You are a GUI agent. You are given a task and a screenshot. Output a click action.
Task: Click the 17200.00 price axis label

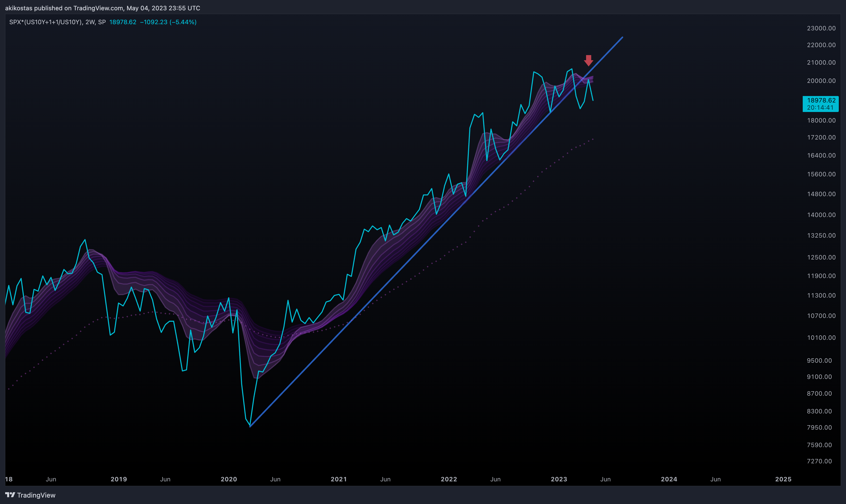click(821, 137)
